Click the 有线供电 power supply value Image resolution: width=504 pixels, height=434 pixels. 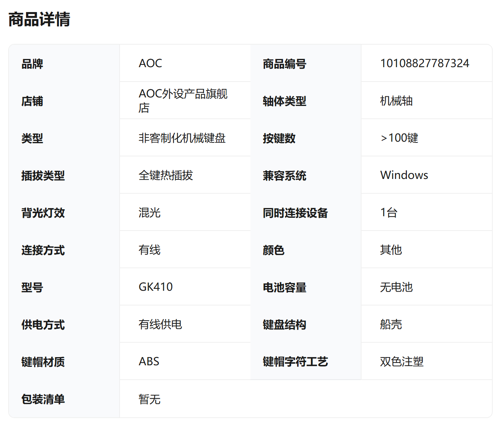(x=160, y=325)
